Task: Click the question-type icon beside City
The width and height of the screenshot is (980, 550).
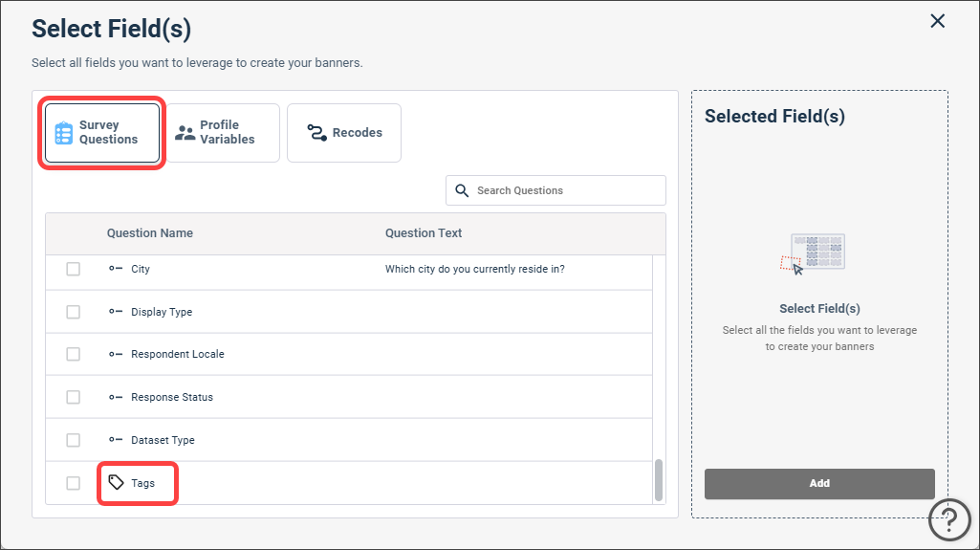Action: click(116, 269)
